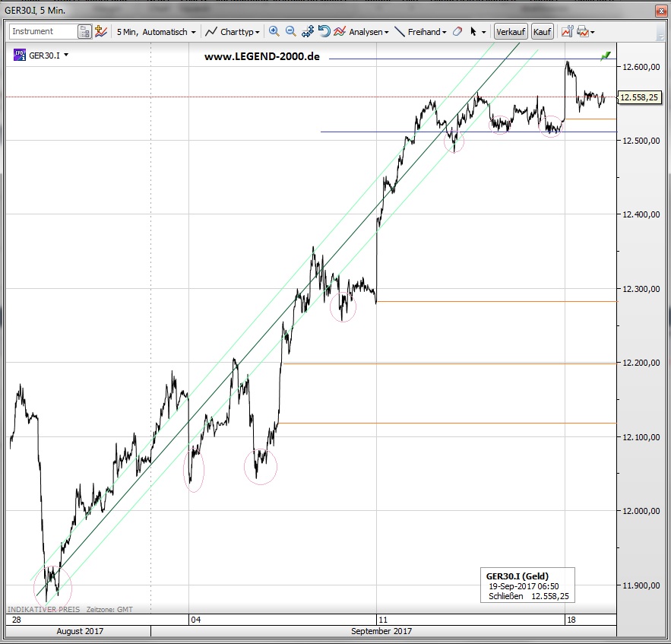Click the date label 18 on time axis

tap(571, 620)
